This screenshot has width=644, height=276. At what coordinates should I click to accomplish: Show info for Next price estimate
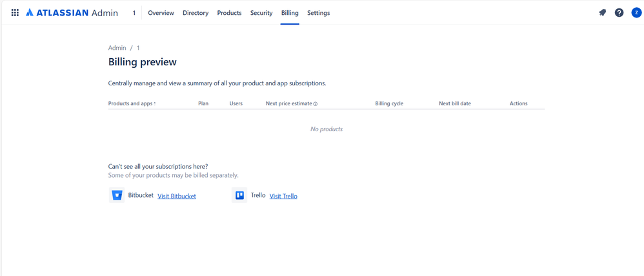pyautogui.click(x=316, y=103)
